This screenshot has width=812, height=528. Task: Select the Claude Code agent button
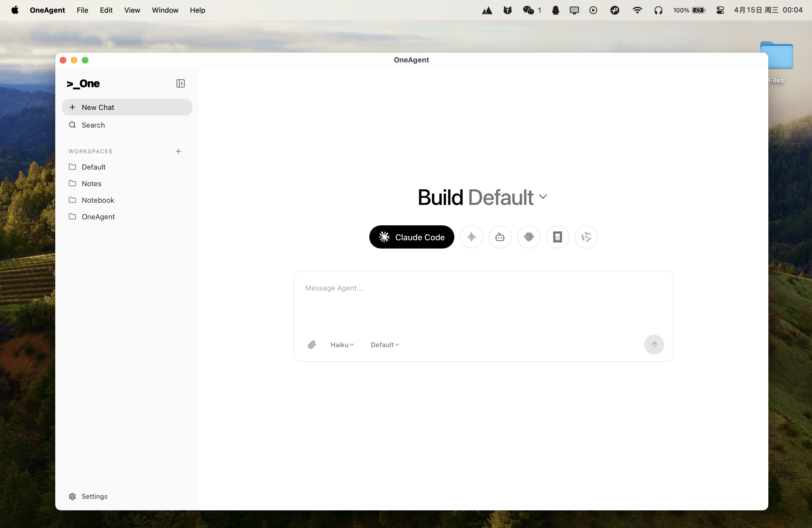coord(412,237)
